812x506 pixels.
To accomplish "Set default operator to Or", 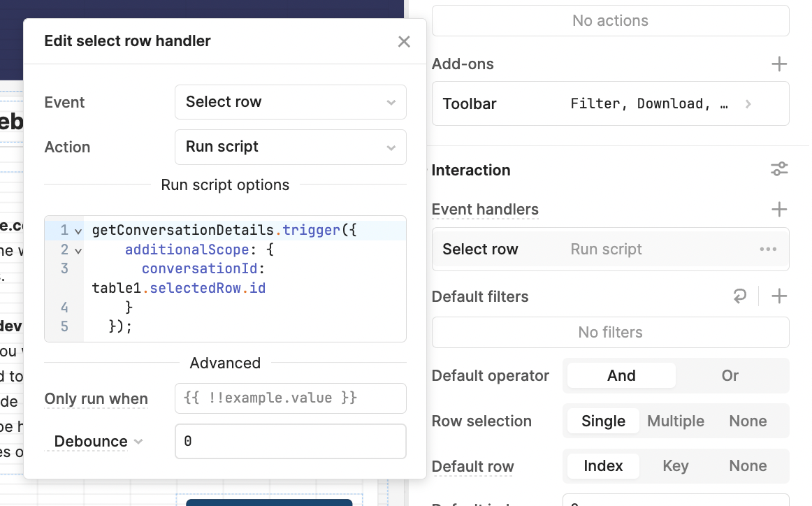I will click(730, 375).
